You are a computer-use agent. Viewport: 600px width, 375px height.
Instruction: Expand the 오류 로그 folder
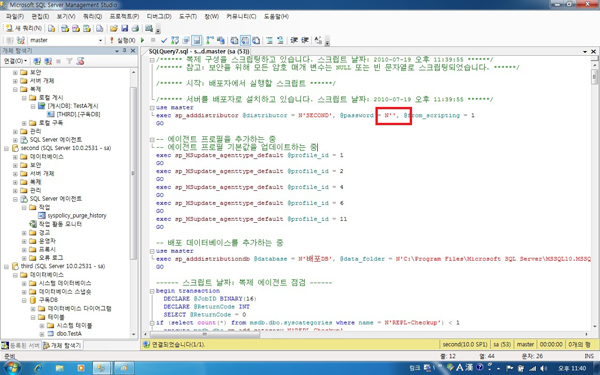[24, 258]
